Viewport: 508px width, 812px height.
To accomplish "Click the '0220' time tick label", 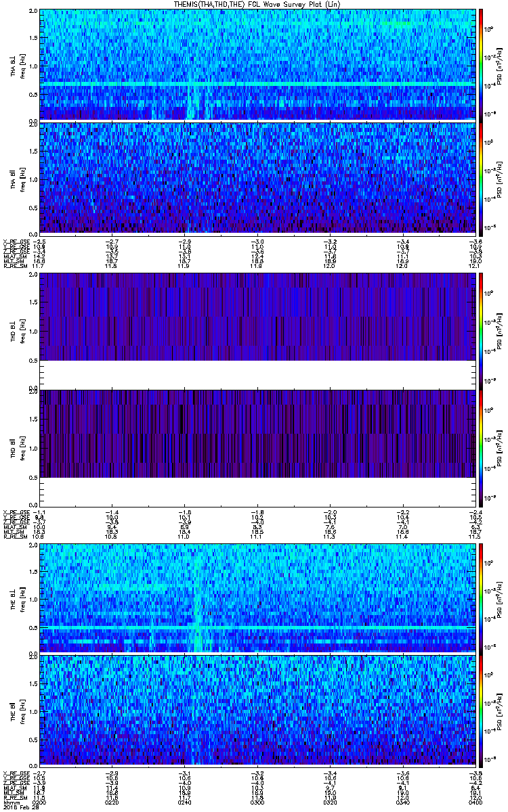I will point(112,802).
